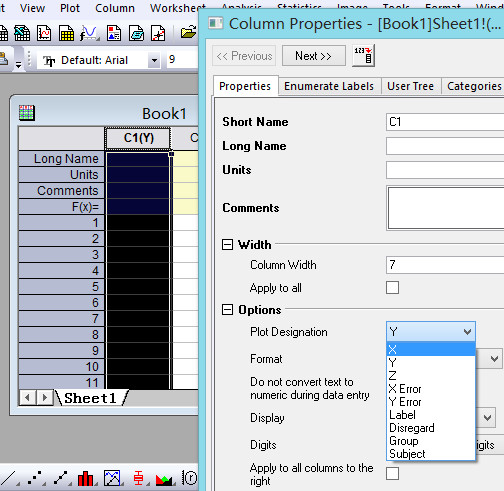Click the Next >> button
504x491 pixels.
(x=313, y=56)
